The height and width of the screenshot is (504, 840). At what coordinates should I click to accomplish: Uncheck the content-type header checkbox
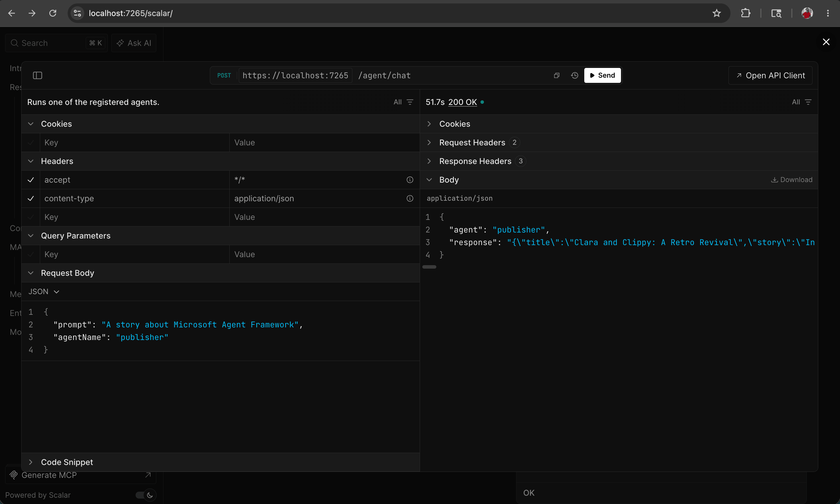coord(31,199)
